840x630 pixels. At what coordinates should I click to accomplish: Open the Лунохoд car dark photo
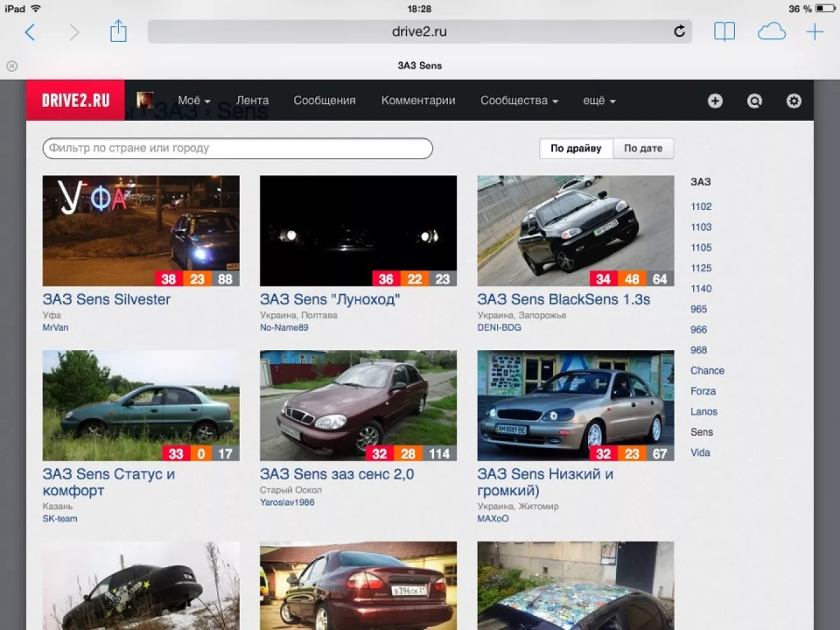point(358,230)
